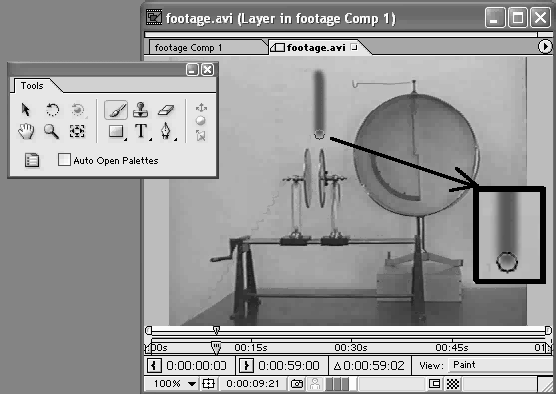The width and height of the screenshot is (556, 394).
Task: Open the viewer tab options arrow menu
Action: tap(545, 47)
